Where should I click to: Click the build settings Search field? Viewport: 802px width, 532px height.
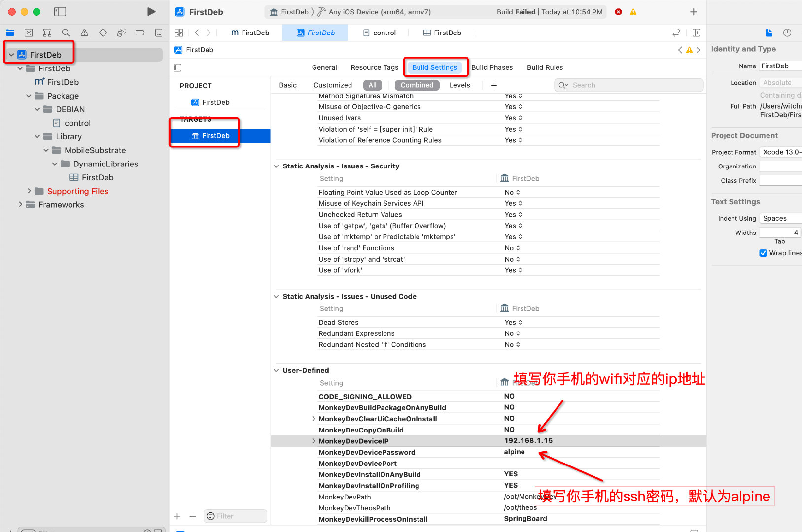click(629, 85)
